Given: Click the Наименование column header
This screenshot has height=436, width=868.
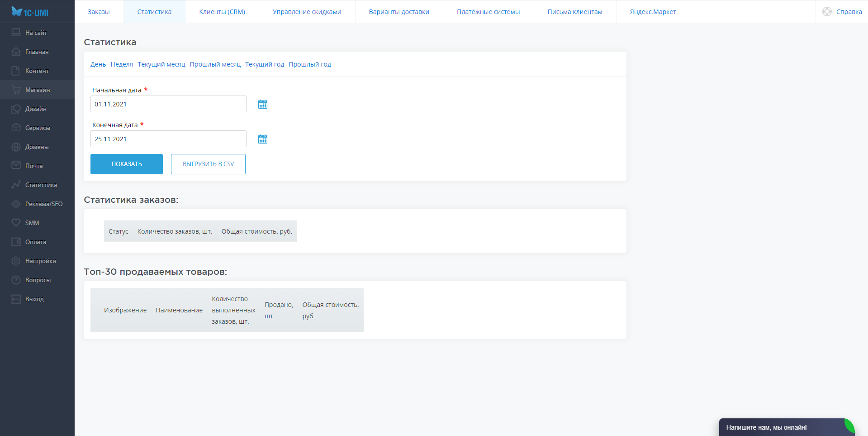Looking at the screenshot, I should click(x=179, y=310).
